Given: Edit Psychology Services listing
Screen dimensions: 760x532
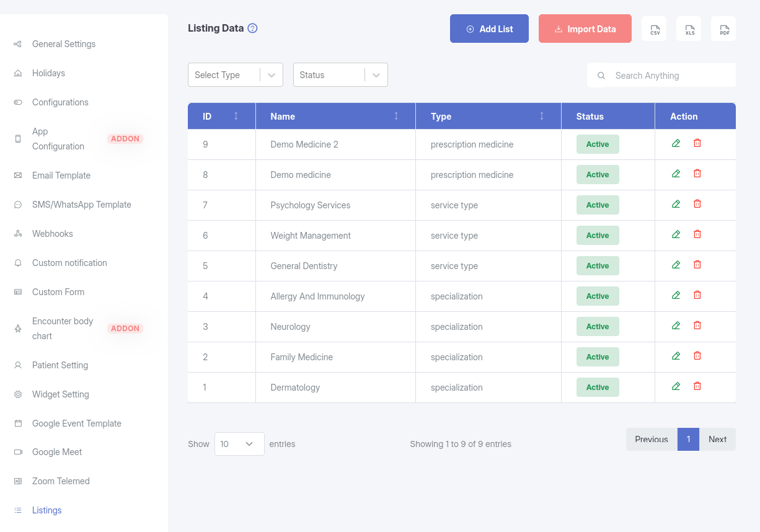Looking at the screenshot, I should tap(676, 204).
